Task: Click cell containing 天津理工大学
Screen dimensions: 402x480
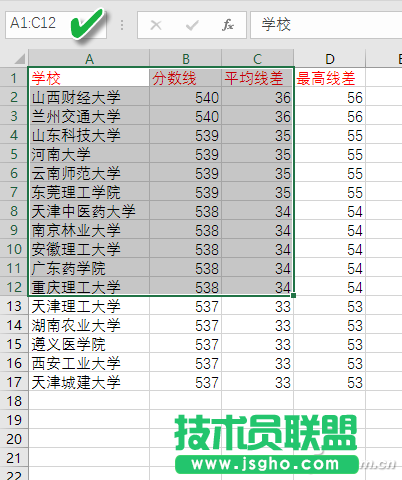Action: 89,306
